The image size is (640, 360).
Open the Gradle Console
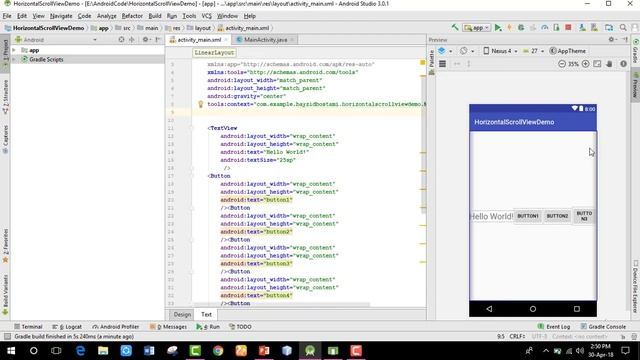coord(603,327)
